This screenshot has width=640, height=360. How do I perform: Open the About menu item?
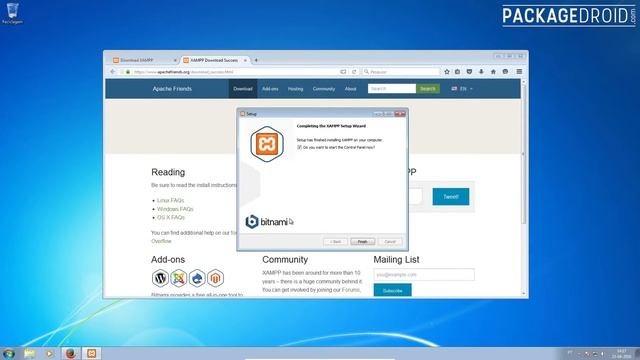click(350, 89)
